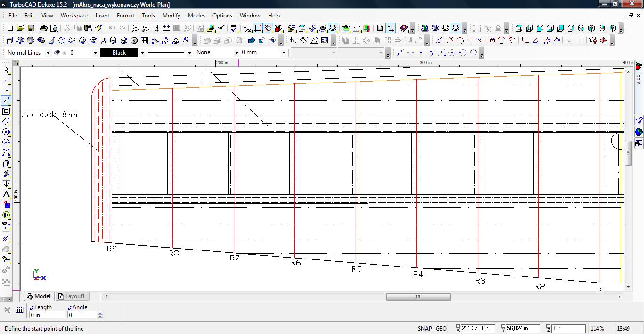644x334 pixels.
Task: Click the Save floppy disk icon
Action: (31, 28)
